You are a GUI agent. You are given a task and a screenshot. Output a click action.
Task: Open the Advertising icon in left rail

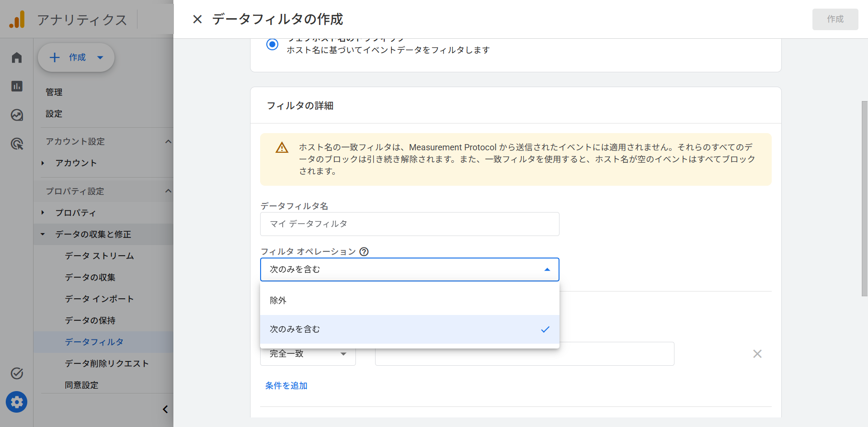[17, 144]
